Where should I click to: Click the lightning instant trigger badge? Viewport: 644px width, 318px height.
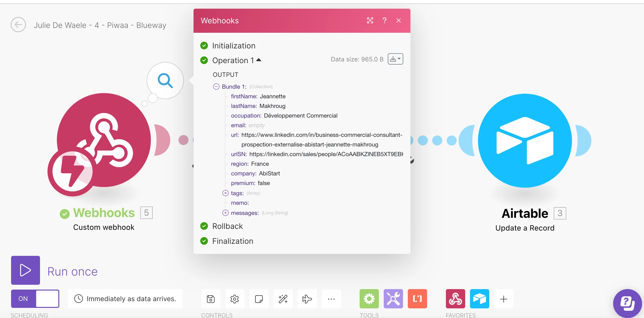[72, 172]
